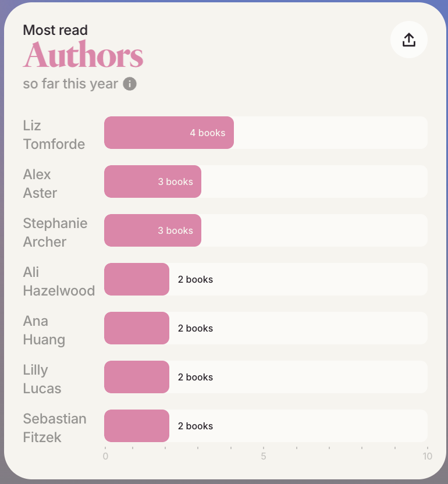This screenshot has width=448, height=484.
Task: Click the large pink "Authors" heading
Action: [x=83, y=56]
